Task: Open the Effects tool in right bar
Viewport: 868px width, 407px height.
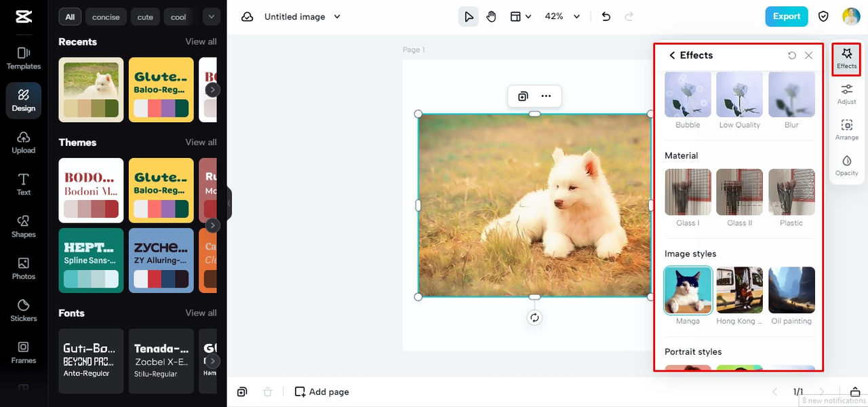Action: pyautogui.click(x=847, y=58)
